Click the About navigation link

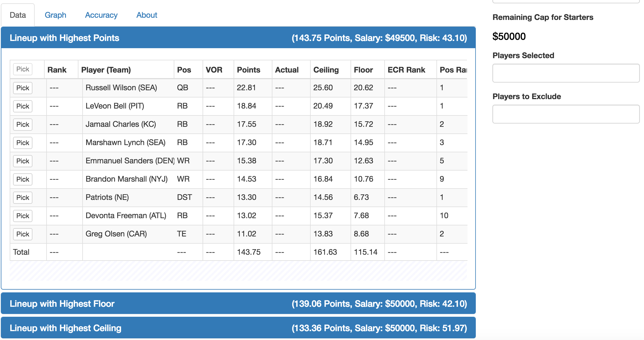[146, 14]
